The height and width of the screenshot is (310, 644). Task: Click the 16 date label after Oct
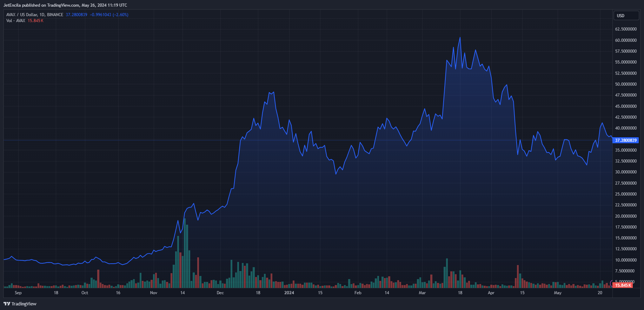(118, 293)
